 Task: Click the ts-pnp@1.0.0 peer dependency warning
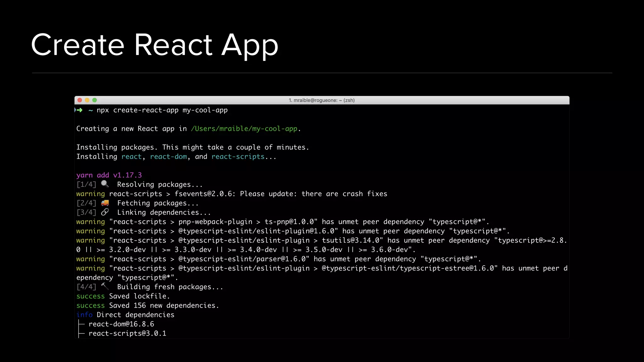point(283,222)
